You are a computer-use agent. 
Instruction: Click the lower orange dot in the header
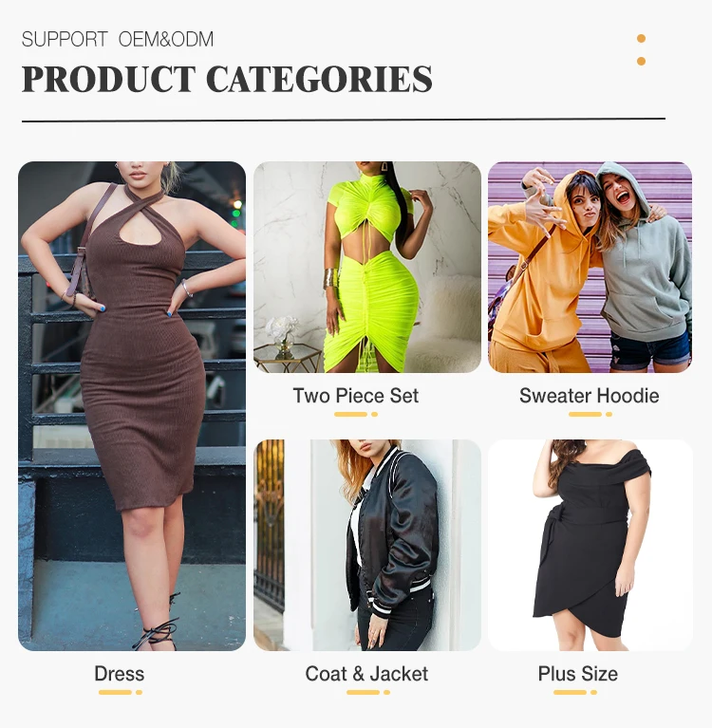coord(641,62)
